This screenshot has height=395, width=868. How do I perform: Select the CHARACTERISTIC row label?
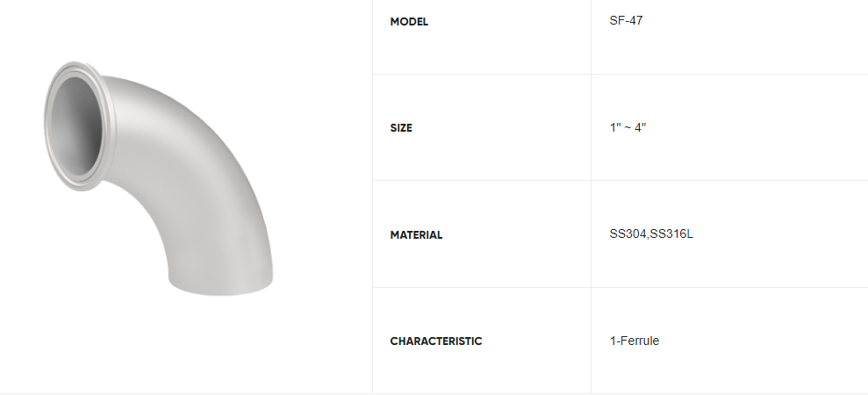436,341
